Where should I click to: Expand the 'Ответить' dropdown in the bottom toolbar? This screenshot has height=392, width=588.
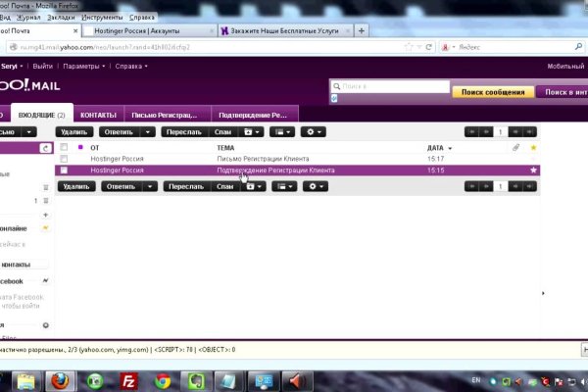click(150, 186)
